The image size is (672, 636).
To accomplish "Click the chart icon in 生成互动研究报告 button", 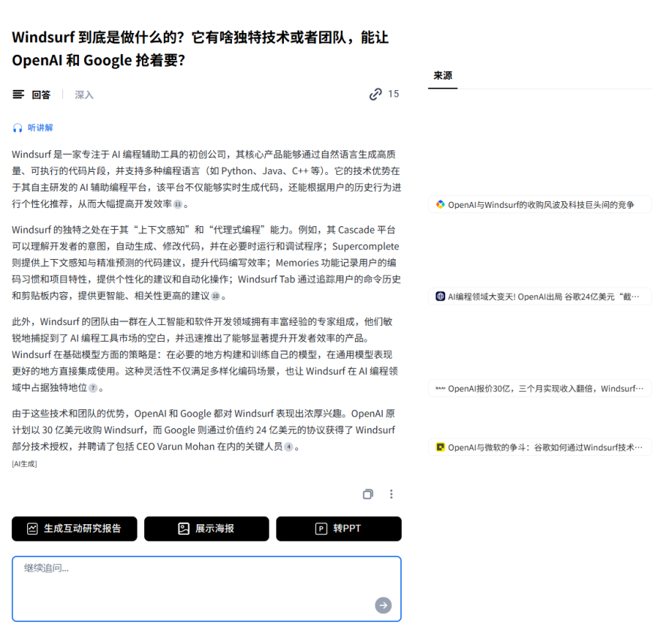I will (32, 529).
